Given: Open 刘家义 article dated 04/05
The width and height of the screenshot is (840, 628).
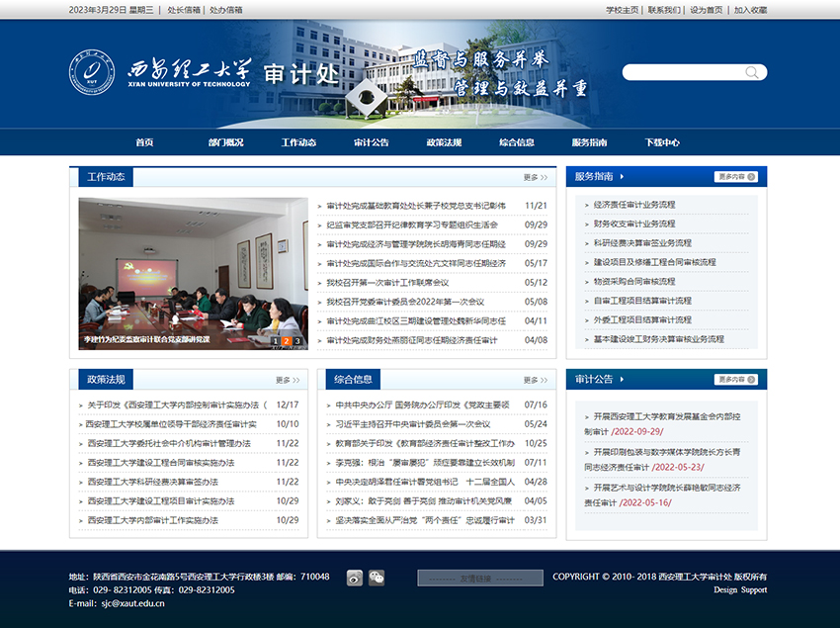Looking at the screenshot, I should (424, 501).
